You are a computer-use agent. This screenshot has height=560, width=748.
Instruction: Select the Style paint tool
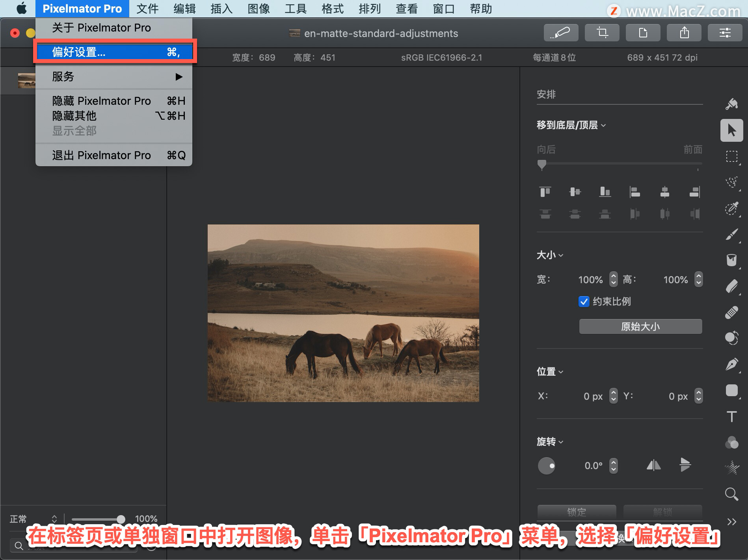click(x=731, y=104)
